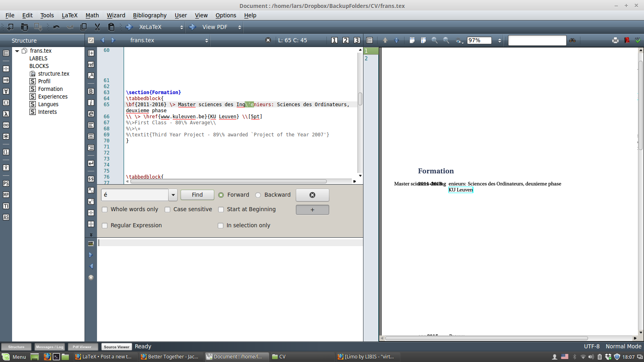Check the In selection only option
644x362 pixels.
tap(221, 226)
